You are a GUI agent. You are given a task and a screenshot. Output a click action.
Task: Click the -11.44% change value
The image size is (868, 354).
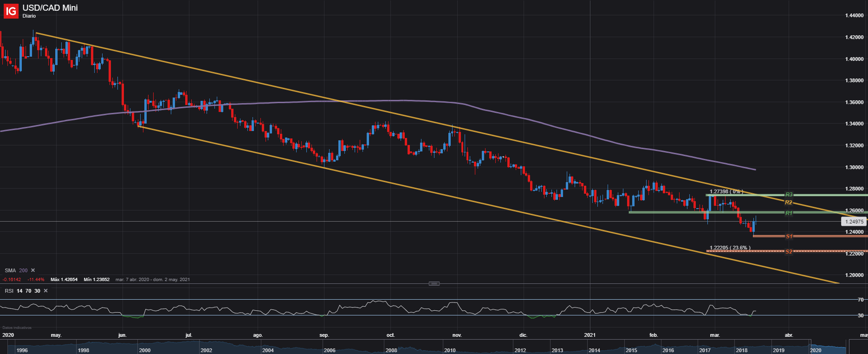(x=36, y=280)
